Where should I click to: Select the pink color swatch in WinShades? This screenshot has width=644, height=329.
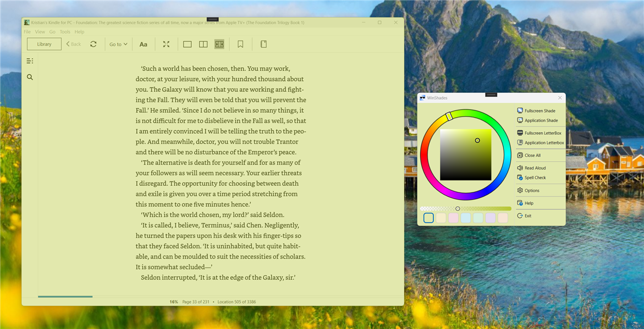pos(453,217)
